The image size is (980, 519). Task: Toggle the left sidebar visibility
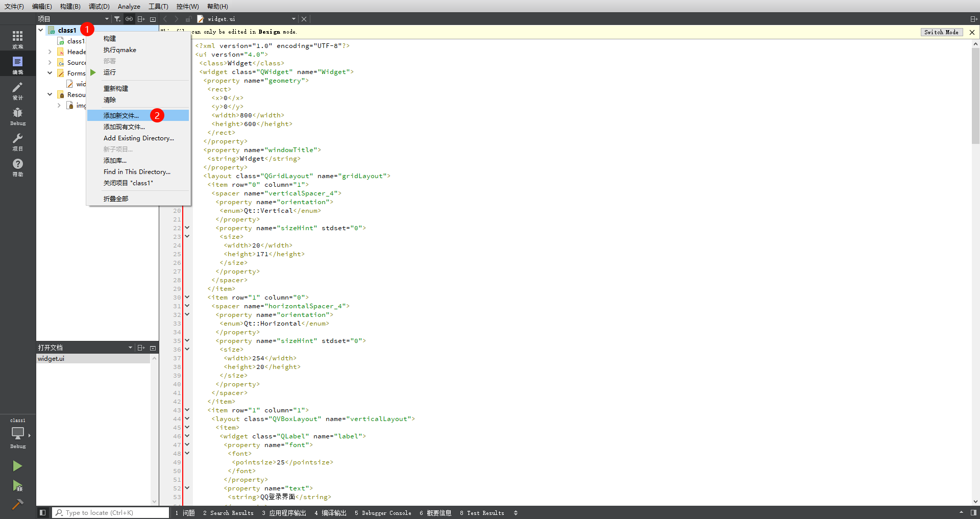pyautogui.click(x=42, y=512)
